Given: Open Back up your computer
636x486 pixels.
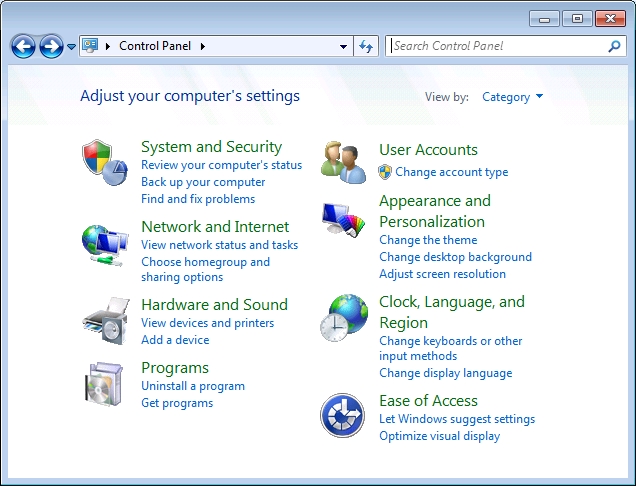Looking at the screenshot, I should point(203,182).
